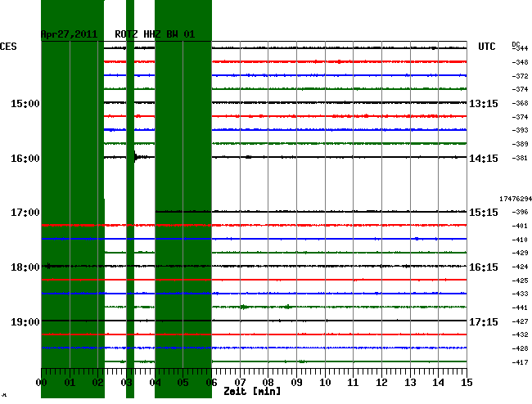Click the DC offset value -432
Viewport: 532px width, 404px height.
point(520,334)
